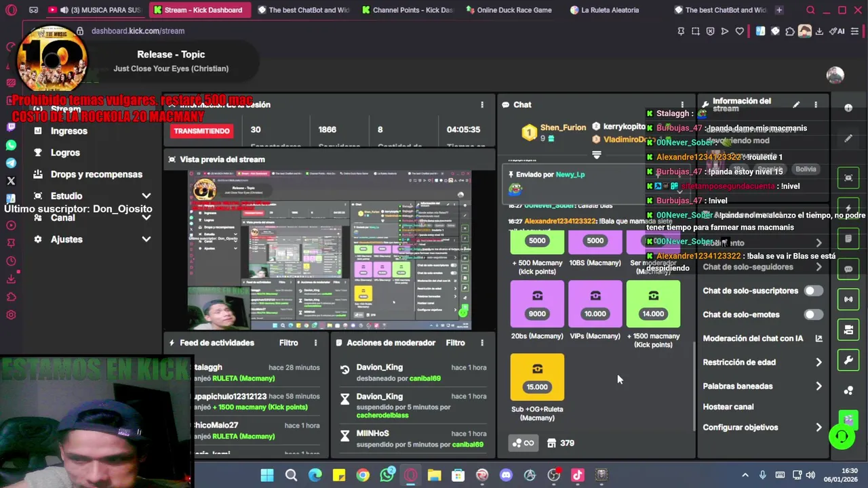This screenshot has width=868, height=488.
Task: Click the wrench icon in right sidebar
Action: pyautogui.click(x=848, y=360)
